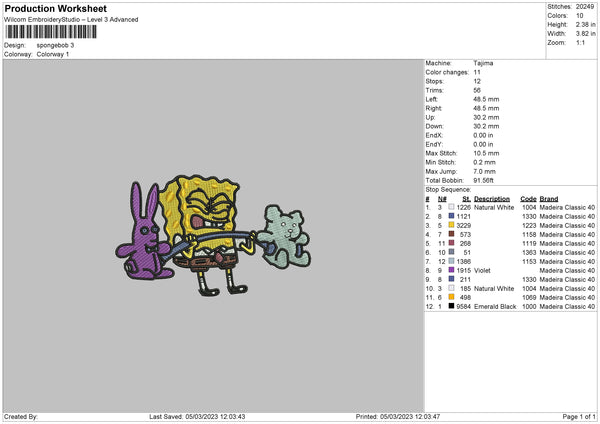Click the 'EndX:' label
Image resolution: width=600 pixels, height=424 pixels.
coord(434,135)
